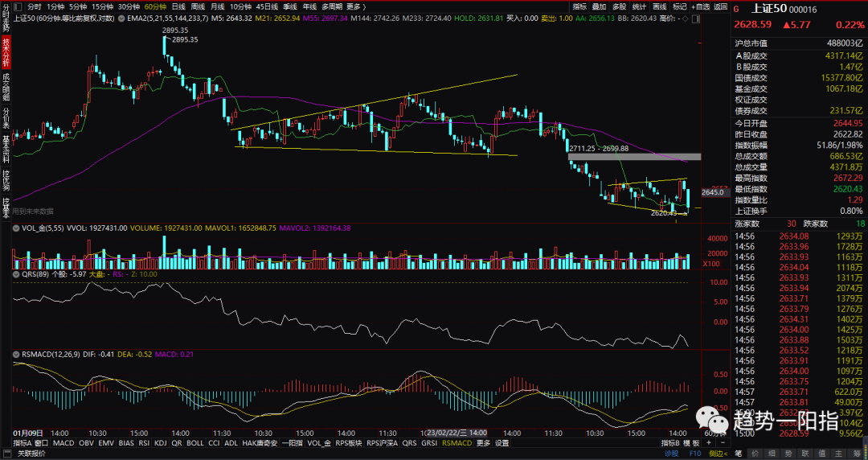The width and height of the screenshot is (868, 460).
Task: Select the 势 tab in the right panel
Action: [788, 454]
